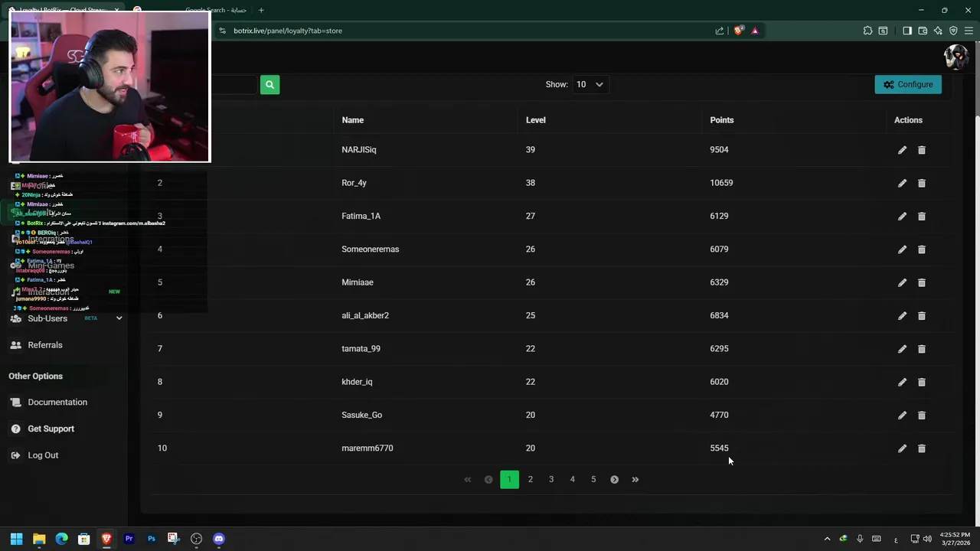Click Log Out in the sidebar
The width and height of the screenshot is (980, 551).
tap(43, 455)
